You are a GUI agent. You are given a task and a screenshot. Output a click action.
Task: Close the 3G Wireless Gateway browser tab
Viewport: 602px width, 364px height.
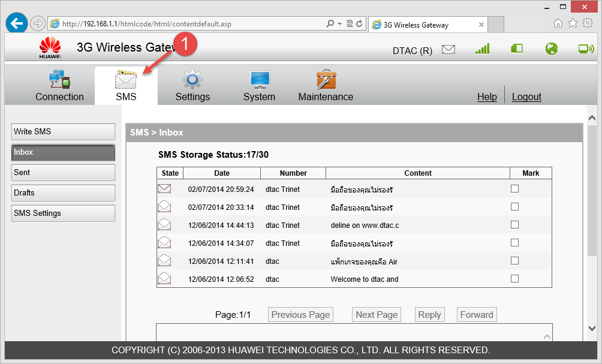click(x=481, y=25)
